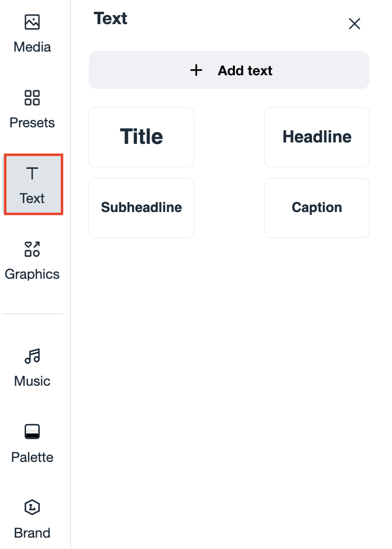Go to the Graphics tab label
This screenshot has width=392, height=549.
[x=32, y=274]
